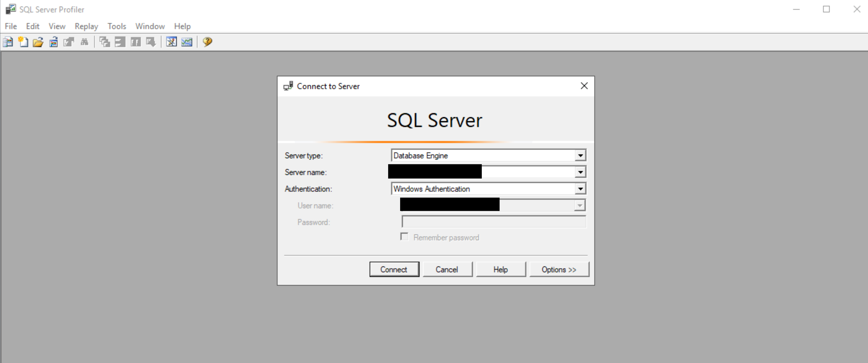Click the cascade windows toolbar icon
This screenshot has height=363, width=868.
coord(105,42)
